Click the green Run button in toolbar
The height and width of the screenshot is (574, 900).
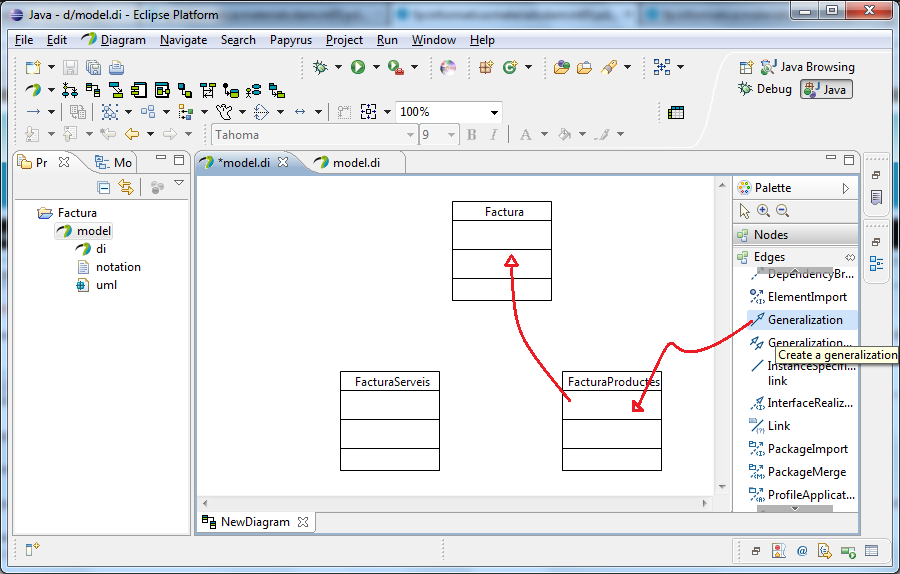358,67
